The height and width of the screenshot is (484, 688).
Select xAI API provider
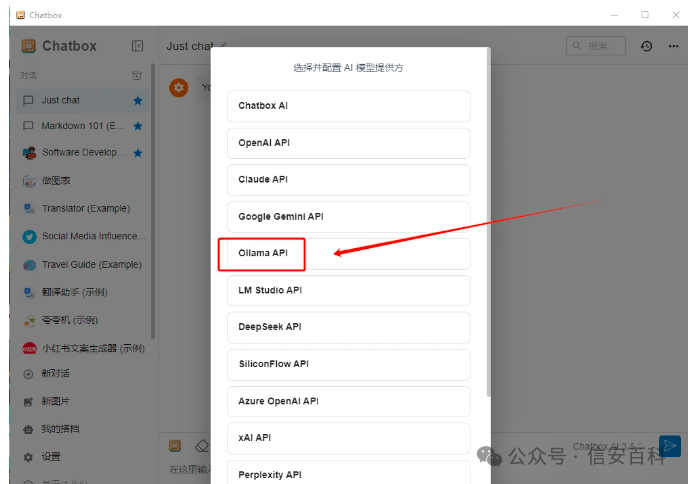pyautogui.click(x=348, y=438)
